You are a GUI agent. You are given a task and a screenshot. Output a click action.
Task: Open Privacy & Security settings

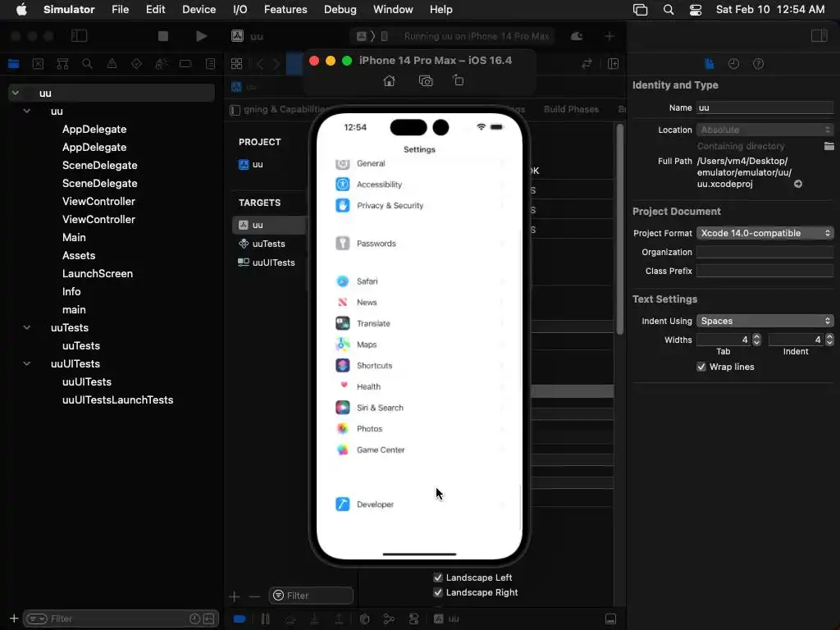(x=419, y=205)
